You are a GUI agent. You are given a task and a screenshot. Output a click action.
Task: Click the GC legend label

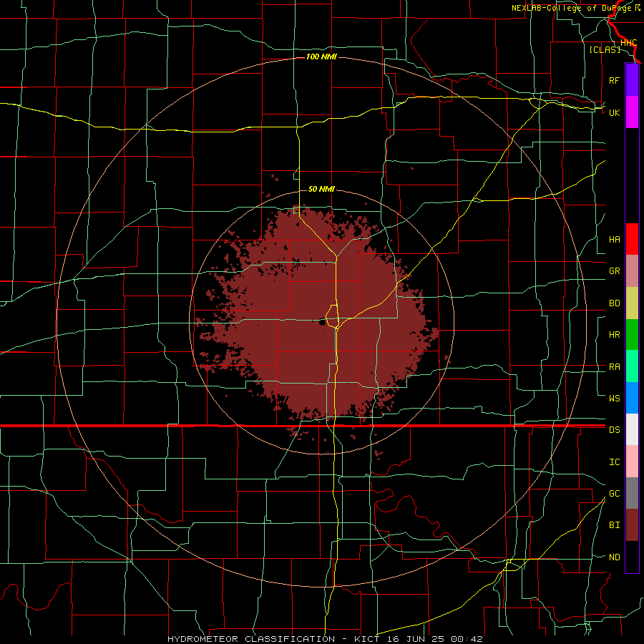(x=614, y=494)
